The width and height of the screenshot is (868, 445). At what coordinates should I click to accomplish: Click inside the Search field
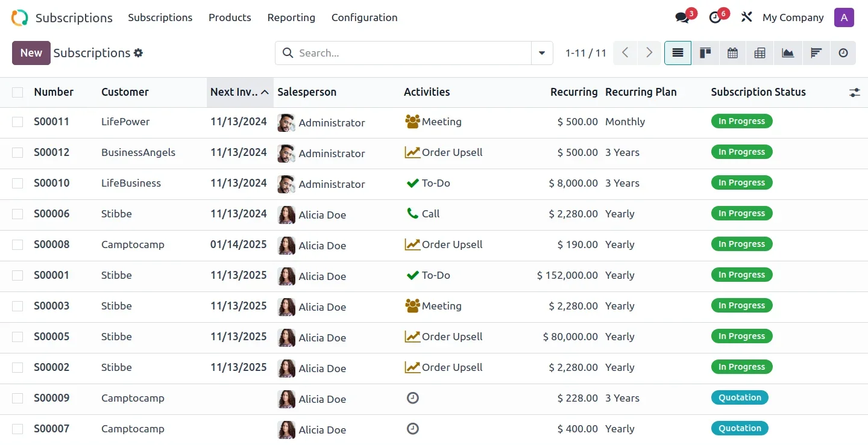[x=410, y=53]
